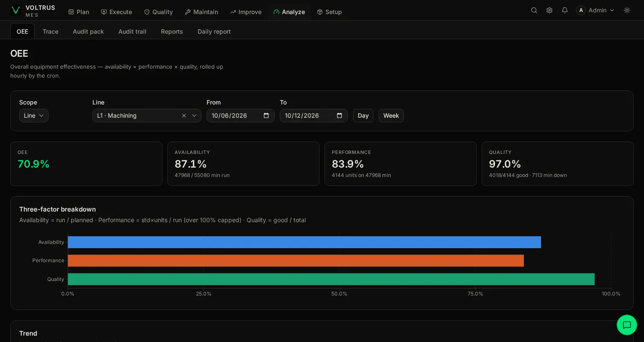Switch to the Daily report tab
644x342 pixels.
[x=214, y=32]
